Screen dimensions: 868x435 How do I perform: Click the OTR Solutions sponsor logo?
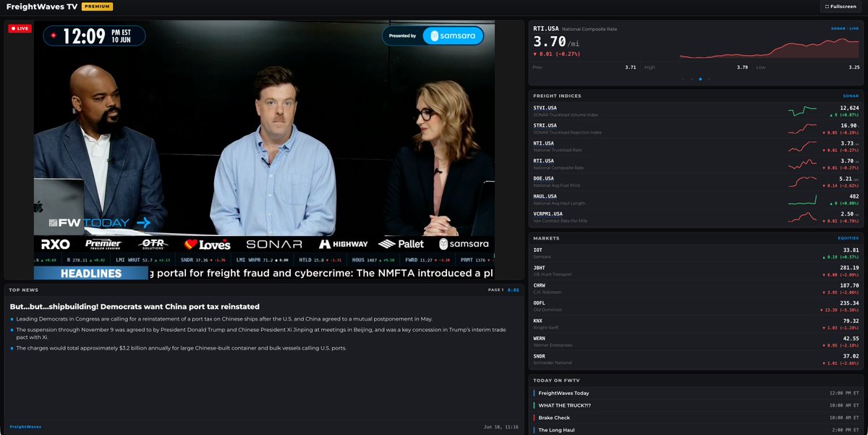[x=153, y=244]
